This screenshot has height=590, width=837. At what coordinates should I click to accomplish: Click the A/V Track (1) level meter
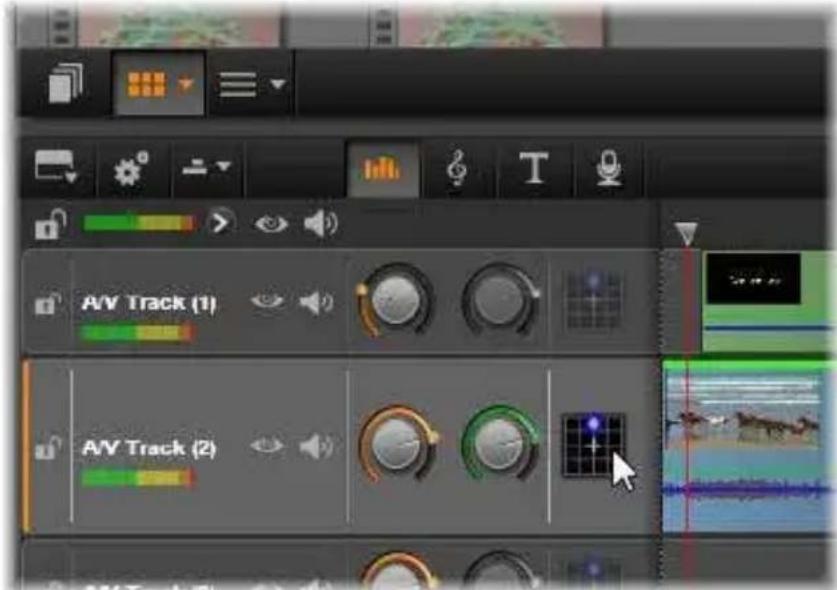[137, 333]
